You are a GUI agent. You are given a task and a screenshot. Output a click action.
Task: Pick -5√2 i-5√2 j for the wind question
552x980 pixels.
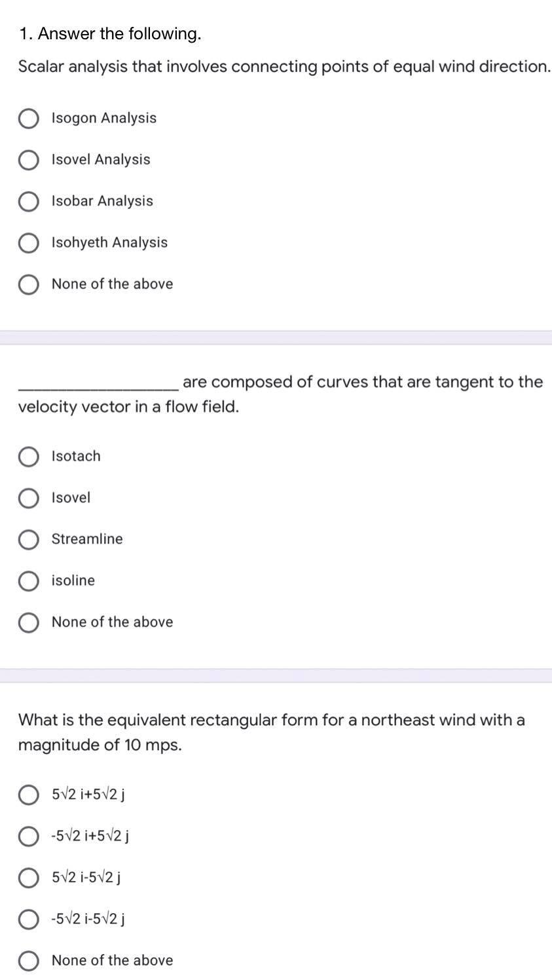29,919
